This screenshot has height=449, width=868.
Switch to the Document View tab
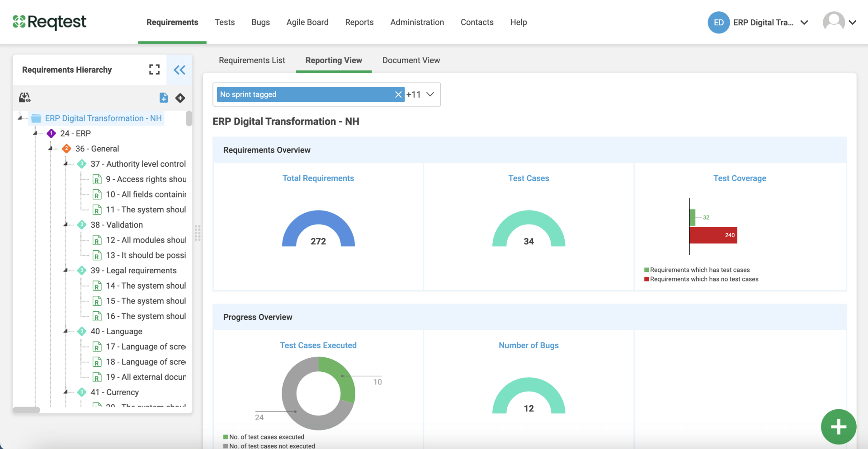(411, 60)
